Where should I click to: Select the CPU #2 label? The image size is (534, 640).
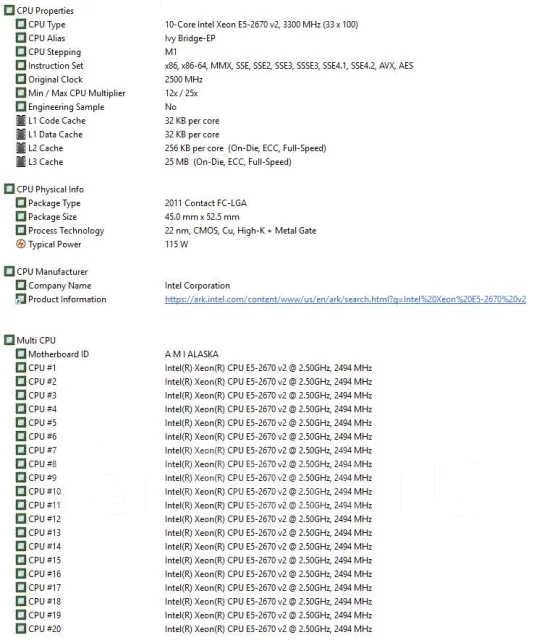tap(42, 382)
